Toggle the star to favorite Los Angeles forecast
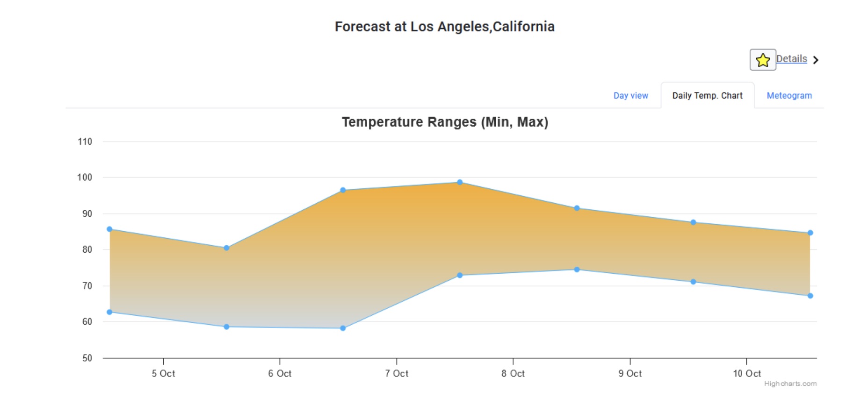The image size is (868, 398). 763,60
